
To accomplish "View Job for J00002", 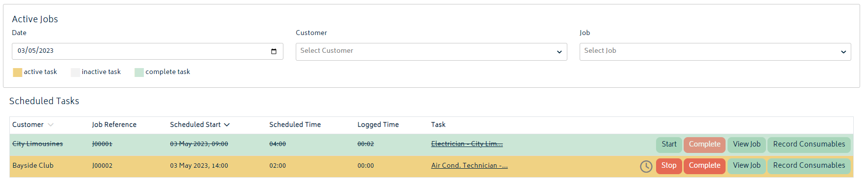I will coord(747,166).
